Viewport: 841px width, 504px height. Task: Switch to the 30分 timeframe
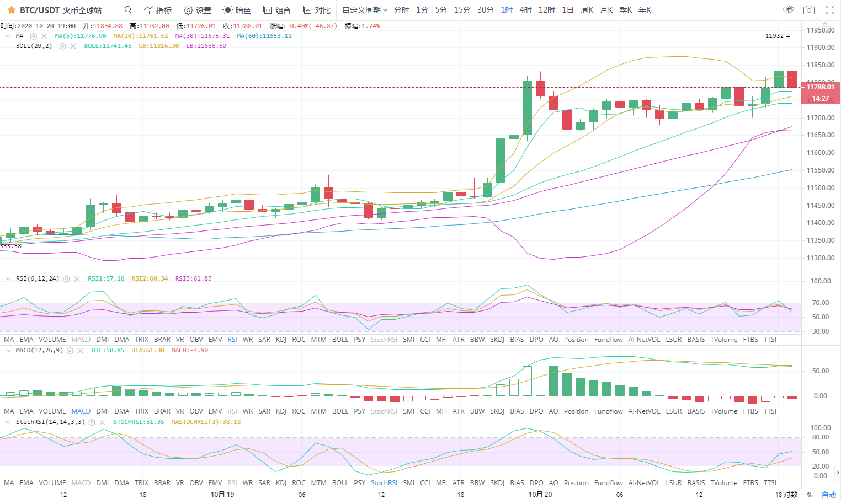(x=486, y=10)
